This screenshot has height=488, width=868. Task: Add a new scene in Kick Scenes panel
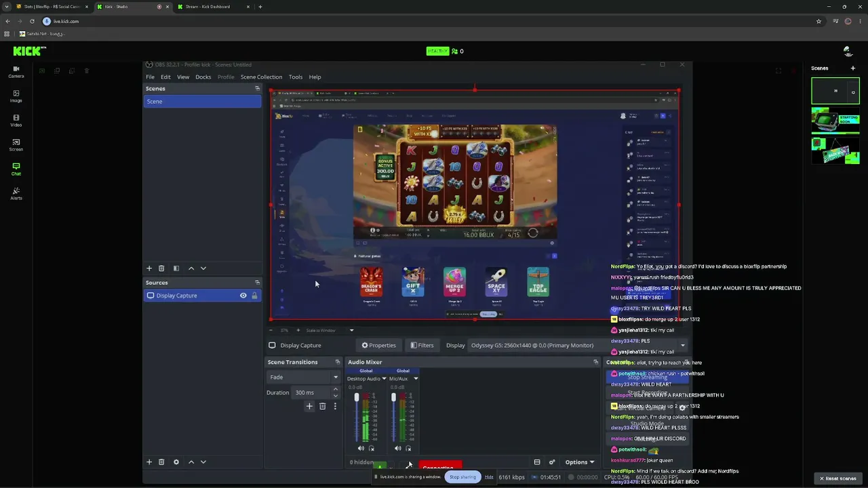tap(853, 68)
